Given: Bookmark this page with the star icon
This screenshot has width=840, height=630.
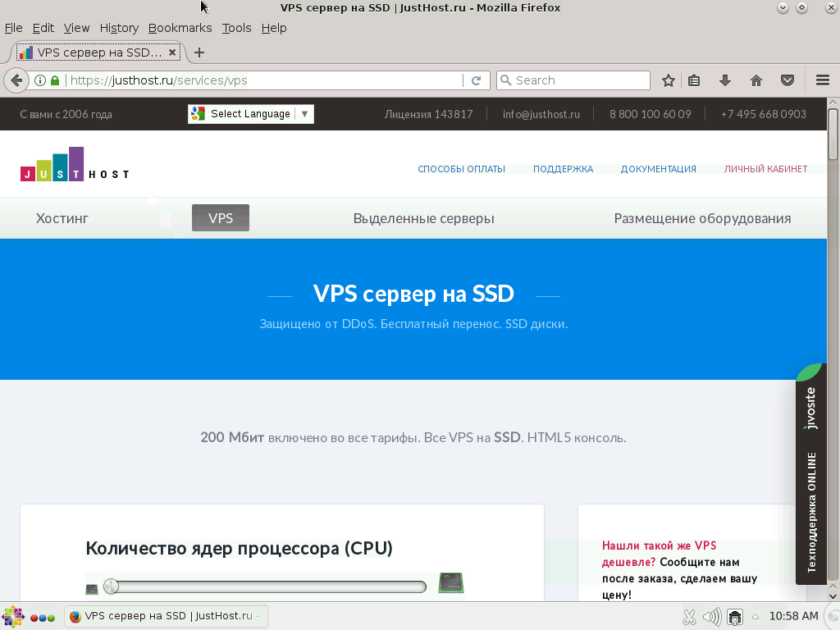Looking at the screenshot, I should (668, 80).
